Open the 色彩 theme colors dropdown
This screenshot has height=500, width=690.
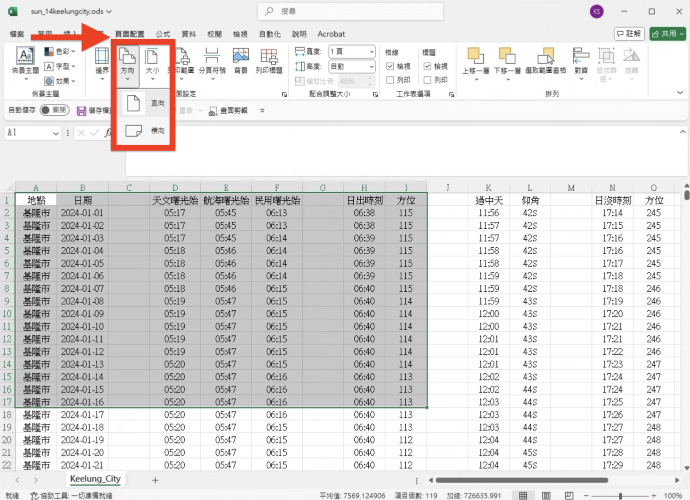pos(60,51)
